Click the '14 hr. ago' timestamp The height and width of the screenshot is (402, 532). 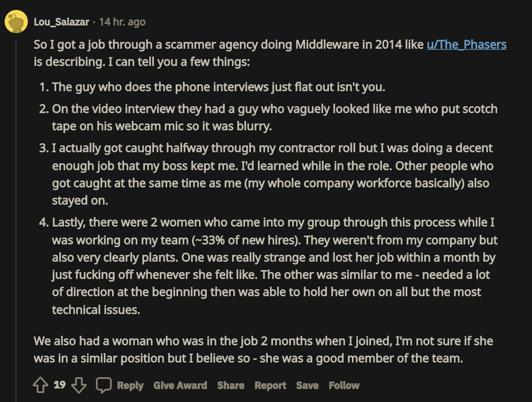tap(122, 22)
